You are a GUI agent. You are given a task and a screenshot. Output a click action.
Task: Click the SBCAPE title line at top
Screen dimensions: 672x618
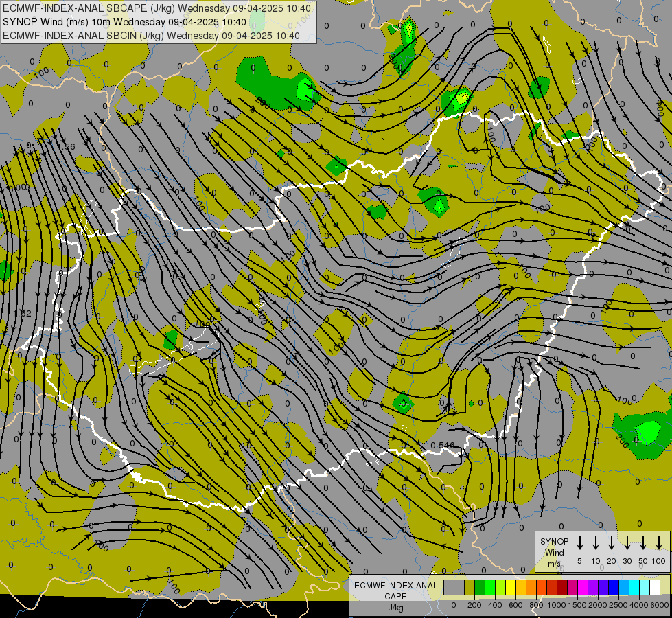[x=157, y=8]
